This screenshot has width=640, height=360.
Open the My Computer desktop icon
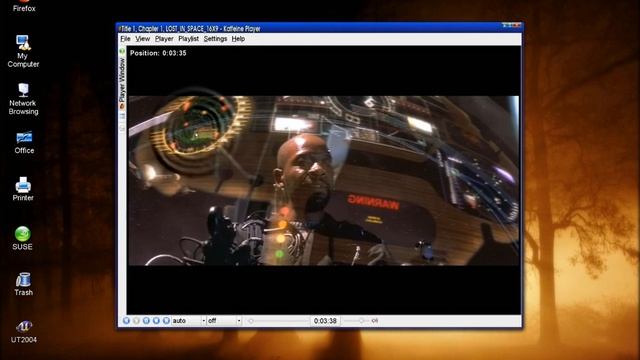[23, 51]
